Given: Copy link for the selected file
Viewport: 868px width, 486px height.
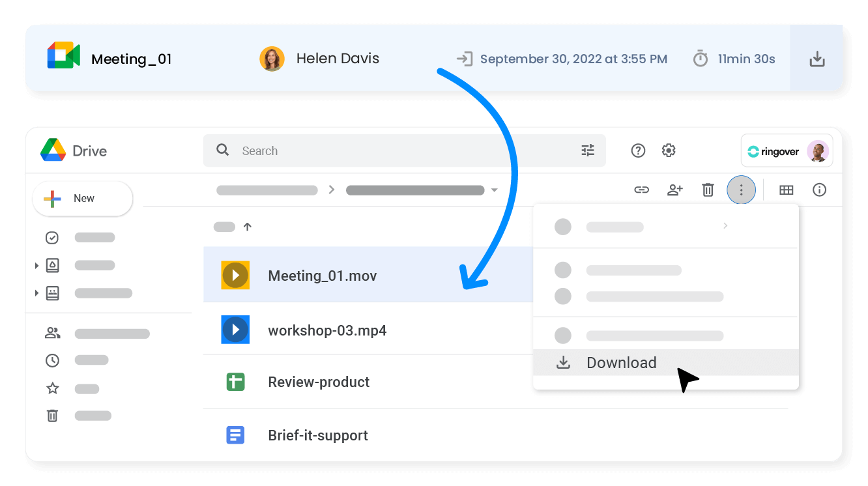Looking at the screenshot, I should pos(642,190).
